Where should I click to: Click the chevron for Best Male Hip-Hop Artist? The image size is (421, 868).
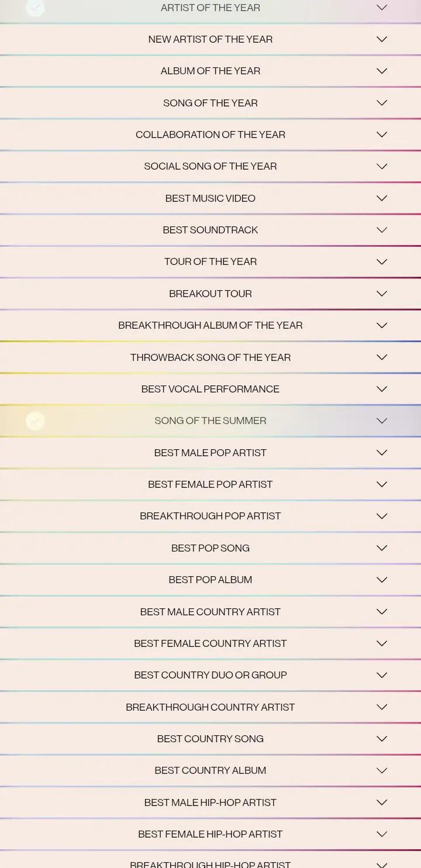pyautogui.click(x=382, y=802)
